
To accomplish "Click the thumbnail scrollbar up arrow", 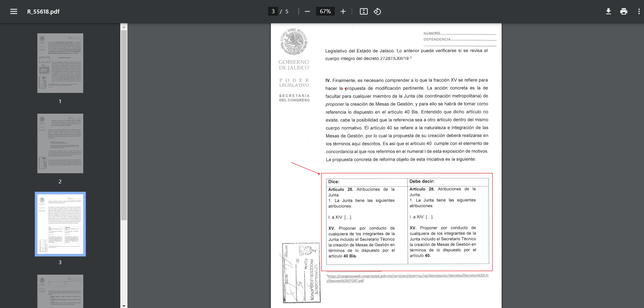I will coord(124,27).
